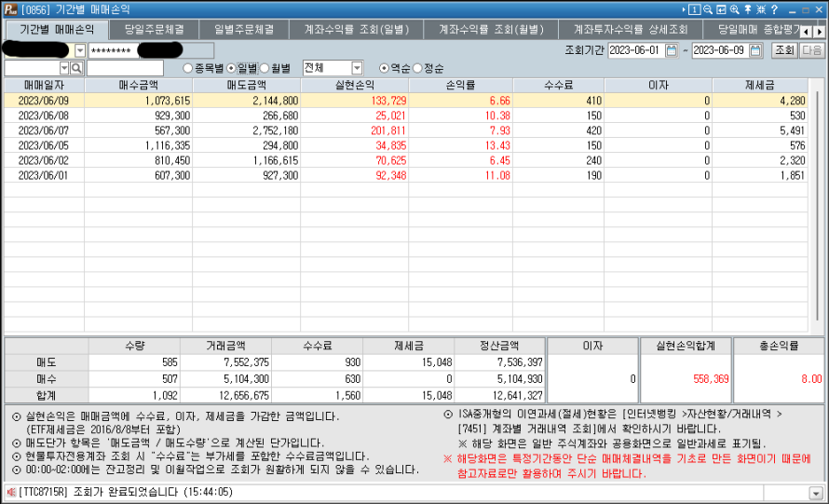Image resolution: width=829 pixels, height=504 pixels.
Task: Click the question mark help icon
Action: [774, 9]
